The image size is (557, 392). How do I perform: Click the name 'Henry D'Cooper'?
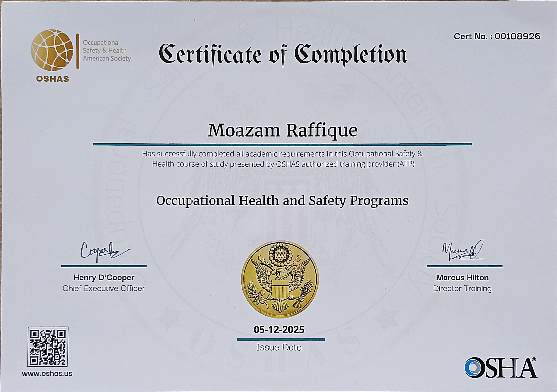(x=104, y=278)
